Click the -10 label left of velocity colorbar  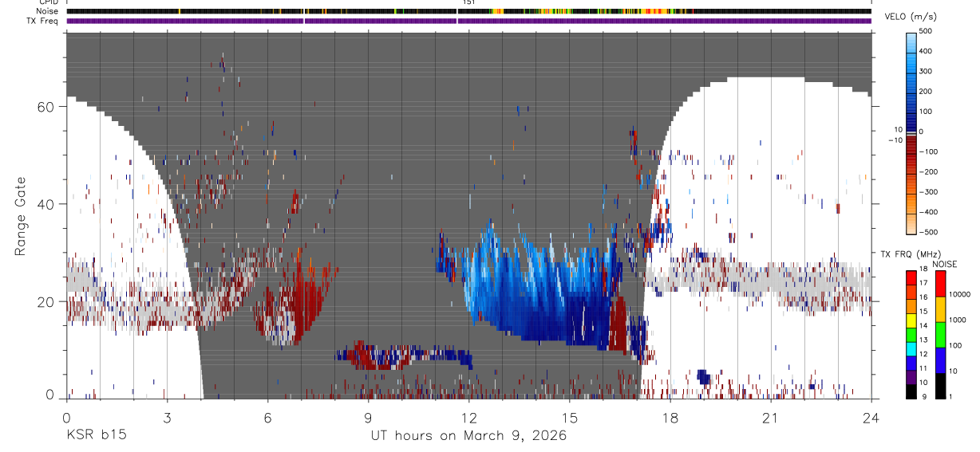click(895, 140)
